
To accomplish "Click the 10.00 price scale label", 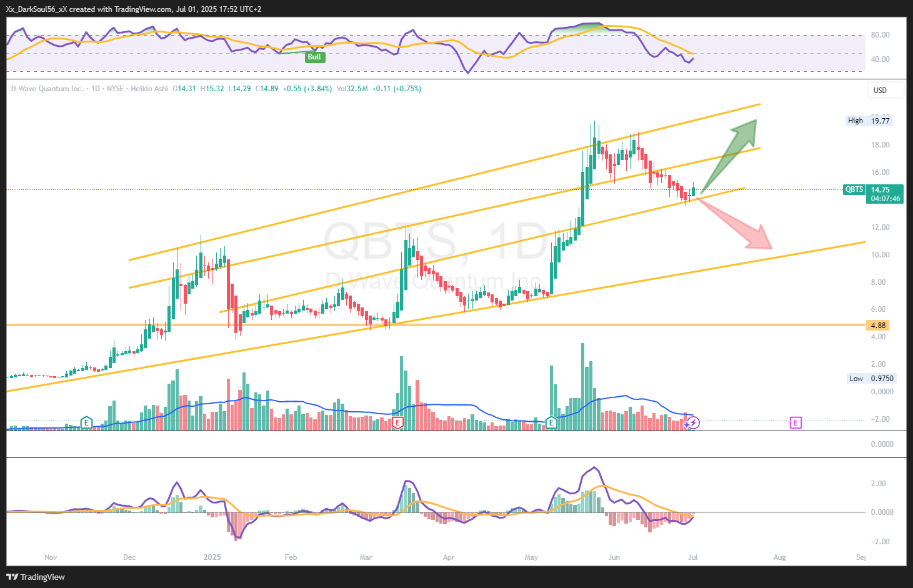I will 881,255.
